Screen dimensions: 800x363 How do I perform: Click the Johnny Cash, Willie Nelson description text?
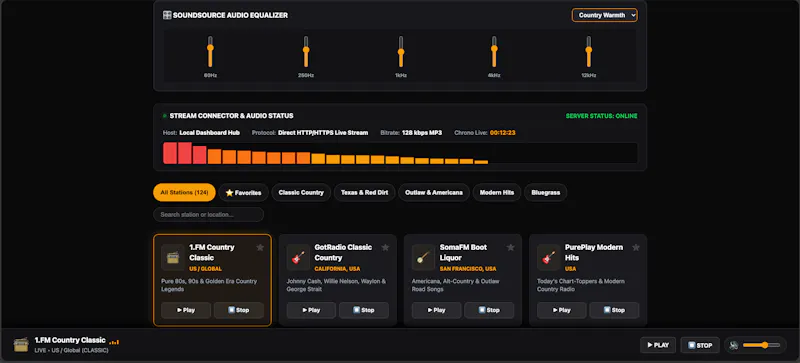pyautogui.click(x=336, y=285)
